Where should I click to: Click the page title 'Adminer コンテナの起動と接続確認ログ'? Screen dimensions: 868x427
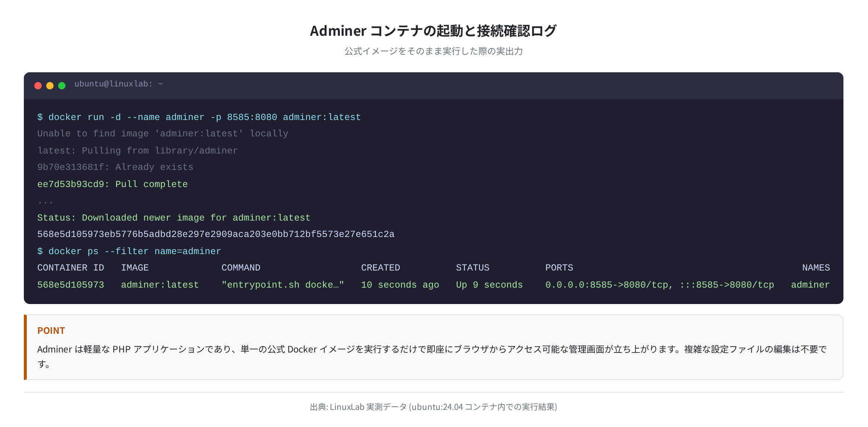[434, 31]
